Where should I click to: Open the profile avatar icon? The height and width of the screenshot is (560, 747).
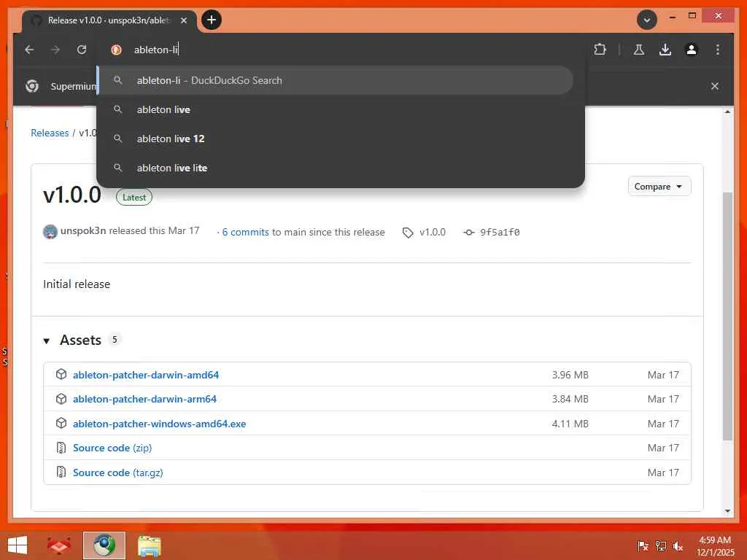coord(692,50)
